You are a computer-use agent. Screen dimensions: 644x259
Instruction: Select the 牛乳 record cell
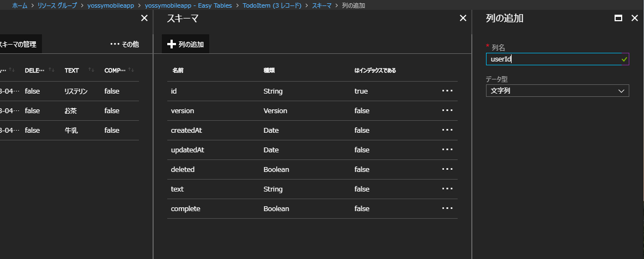pyautogui.click(x=71, y=130)
